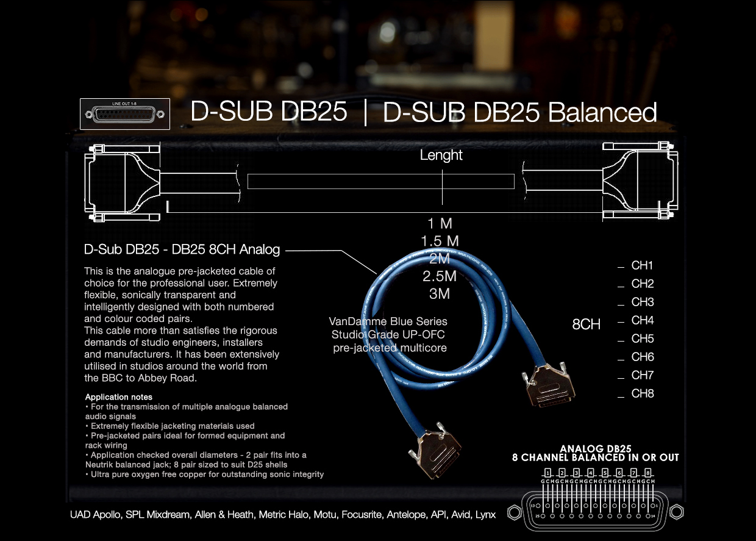Select the CH6 channel label
This screenshot has width=756, height=541.
coord(643,357)
